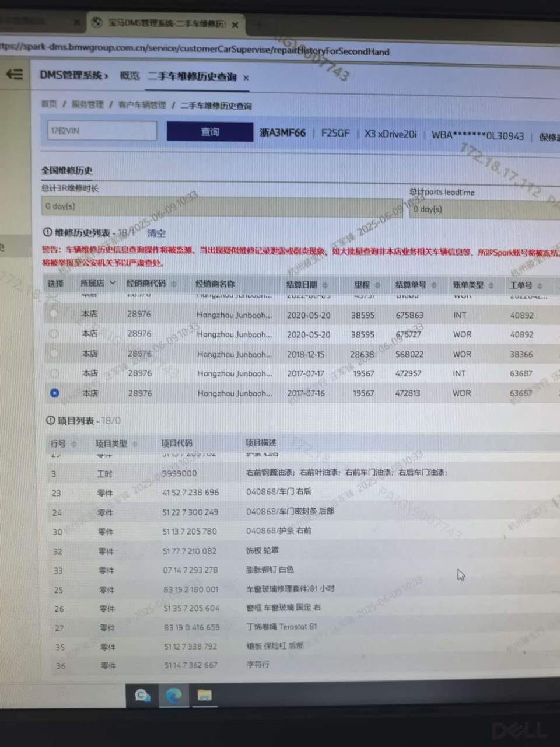The height and width of the screenshot is (747, 560).
Task: Click license plate text 浙A3MF66
Action: pos(282,133)
